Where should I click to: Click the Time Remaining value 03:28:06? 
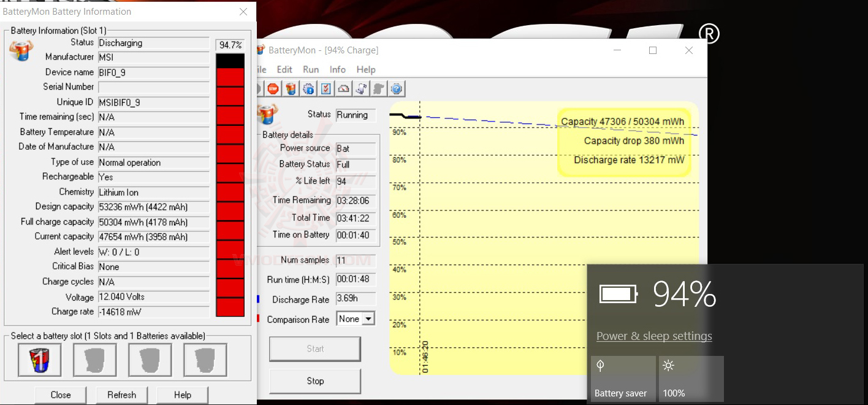(x=356, y=201)
